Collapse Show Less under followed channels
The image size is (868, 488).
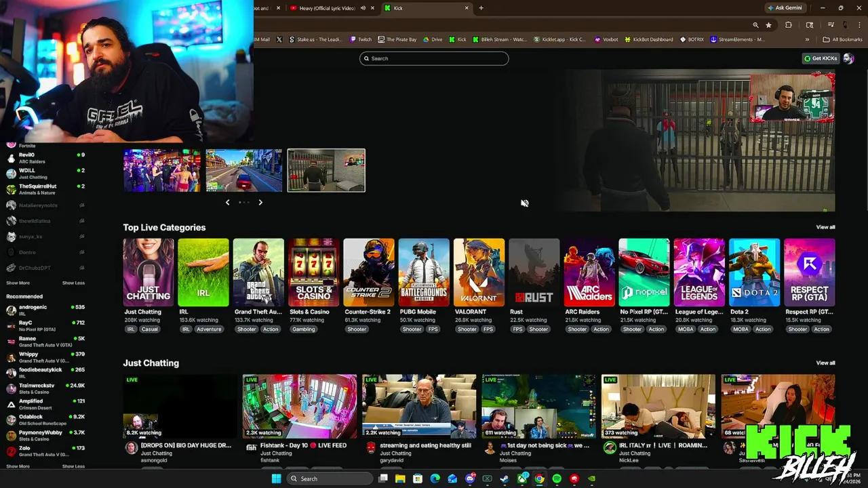point(73,283)
